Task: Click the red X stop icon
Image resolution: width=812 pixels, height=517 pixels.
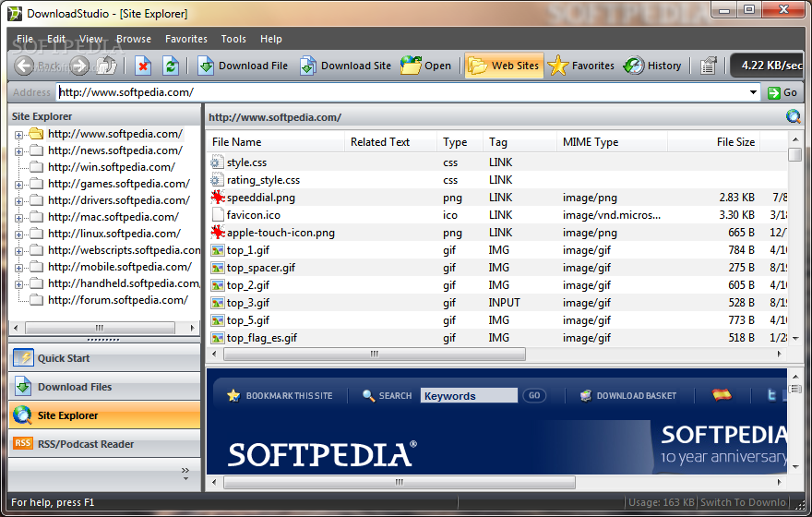Action: pos(143,66)
